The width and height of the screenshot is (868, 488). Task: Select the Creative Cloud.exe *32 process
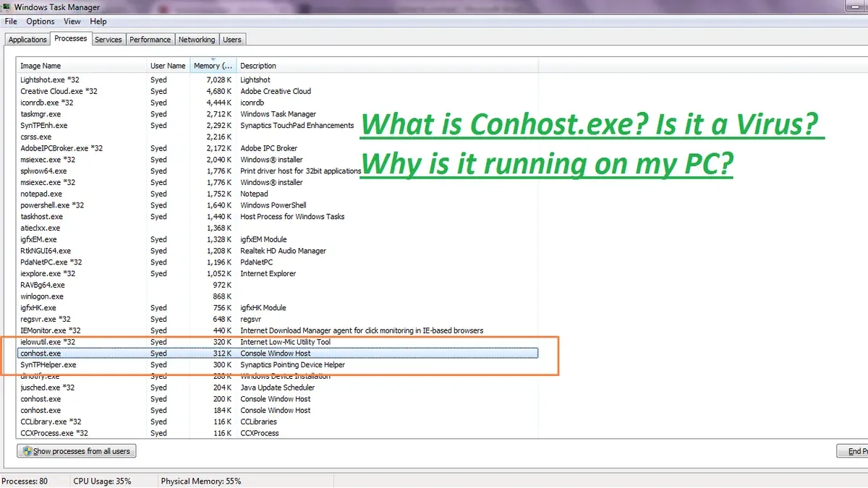click(278, 91)
